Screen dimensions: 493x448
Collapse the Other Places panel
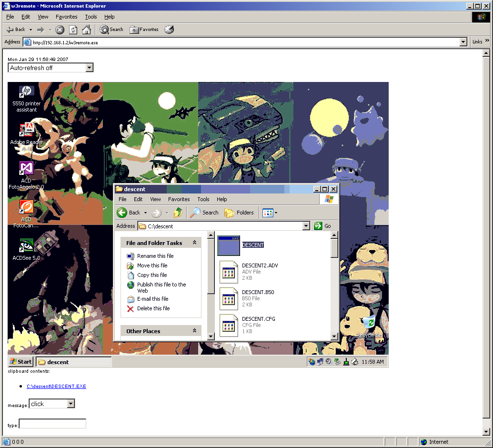coord(195,331)
